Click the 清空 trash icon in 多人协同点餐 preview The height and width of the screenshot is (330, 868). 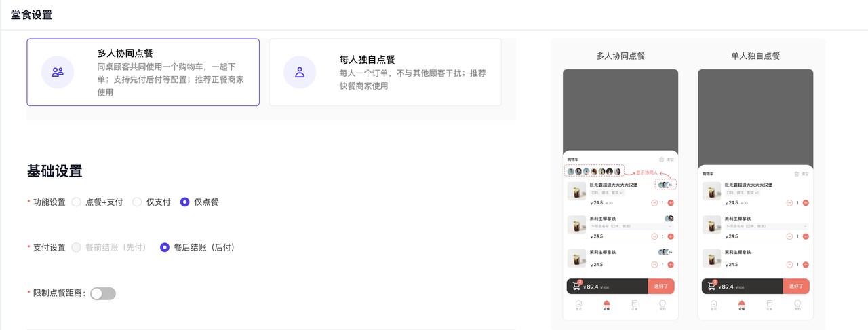662,160
